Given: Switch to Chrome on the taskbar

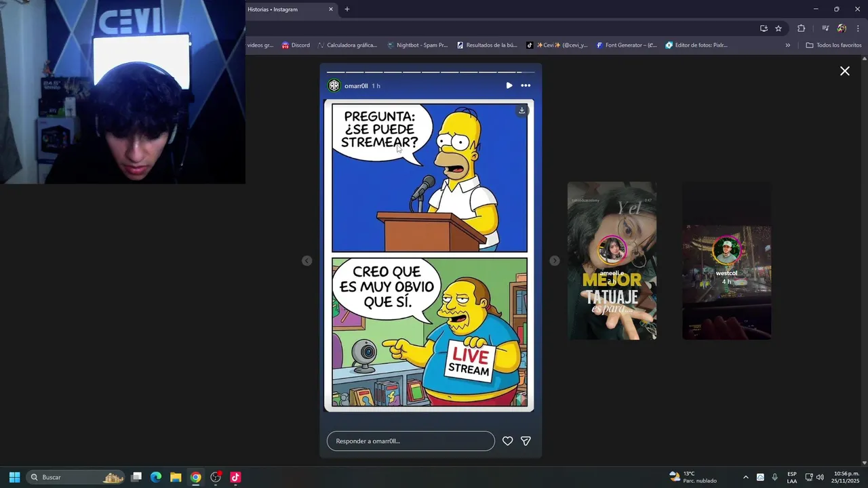Looking at the screenshot, I should point(195,477).
